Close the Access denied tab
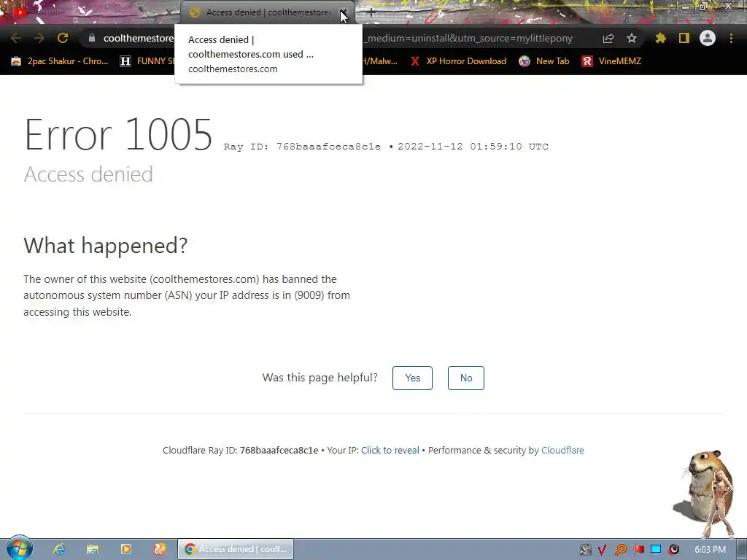Screen dimensions: 747x560 point(343,12)
